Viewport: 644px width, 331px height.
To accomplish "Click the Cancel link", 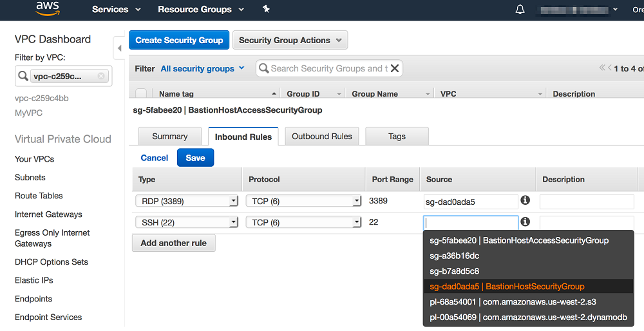I will [154, 158].
